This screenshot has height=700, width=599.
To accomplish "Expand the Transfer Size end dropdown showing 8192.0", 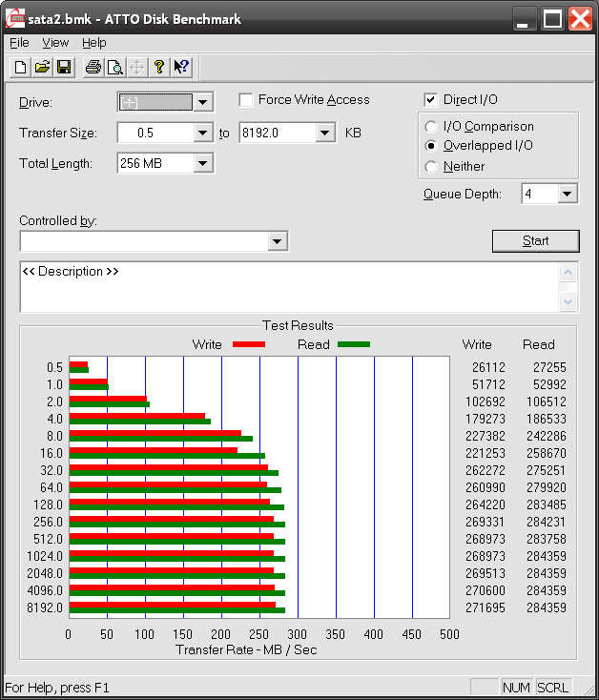I will [325, 133].
